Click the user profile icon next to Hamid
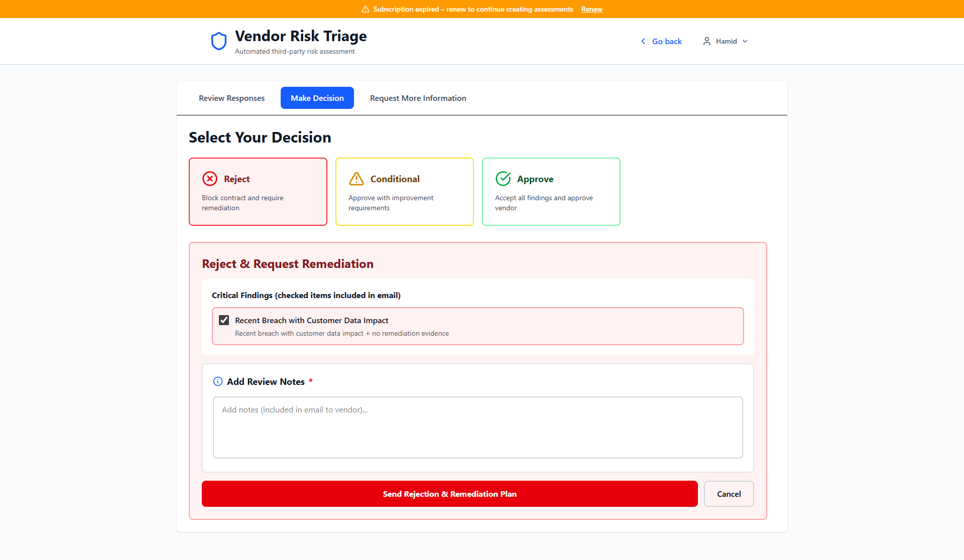Image resolution: width=964 pixels, height=560 pixels. pyautogui.click(x=707, y=41)
